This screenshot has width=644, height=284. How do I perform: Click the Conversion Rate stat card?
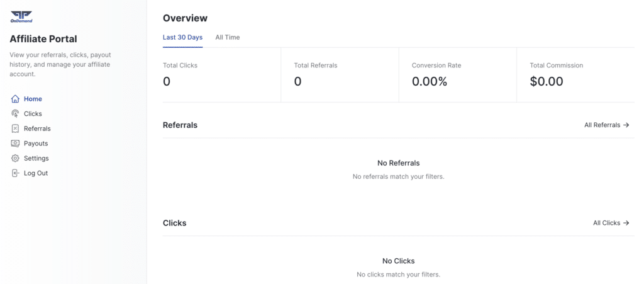pyautogui.click(x=458, y=75)
